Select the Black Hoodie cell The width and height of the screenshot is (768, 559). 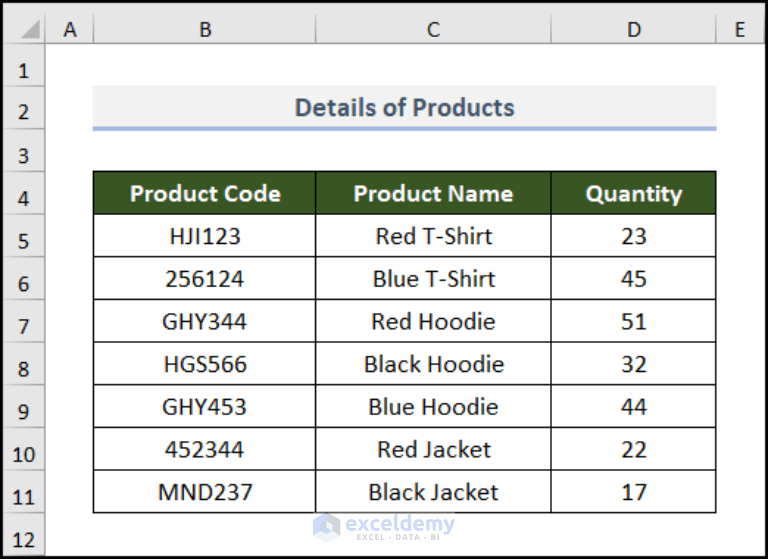point(433,364)
